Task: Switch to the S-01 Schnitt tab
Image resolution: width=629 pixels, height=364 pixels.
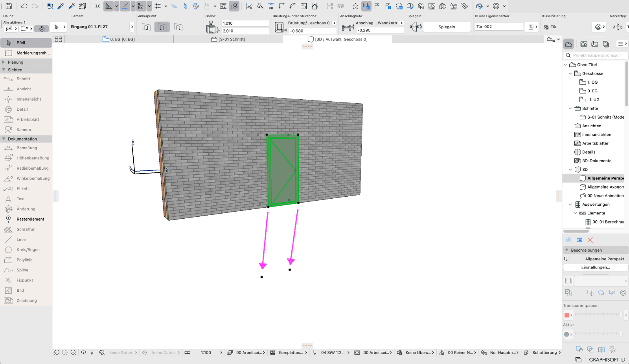Action: pyautogui.click(x=228, y=39)
